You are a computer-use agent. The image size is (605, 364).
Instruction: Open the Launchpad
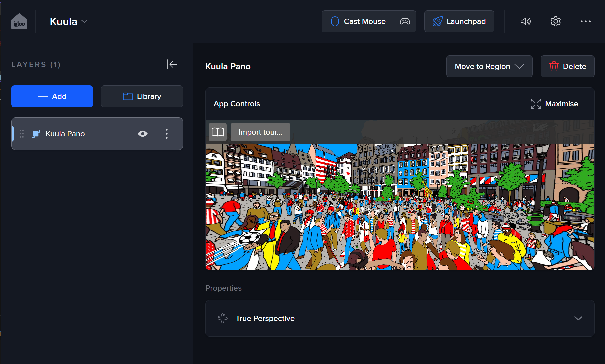click(x=459, y=22)
